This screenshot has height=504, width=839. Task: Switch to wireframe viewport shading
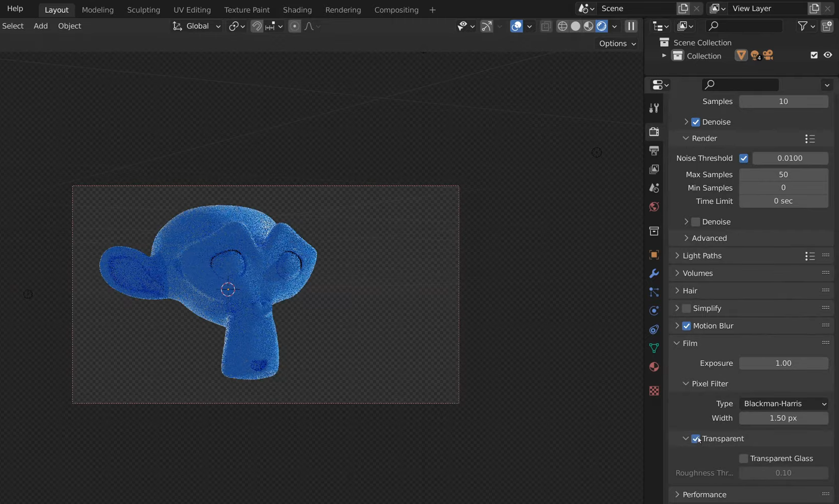tap(563, 26)
